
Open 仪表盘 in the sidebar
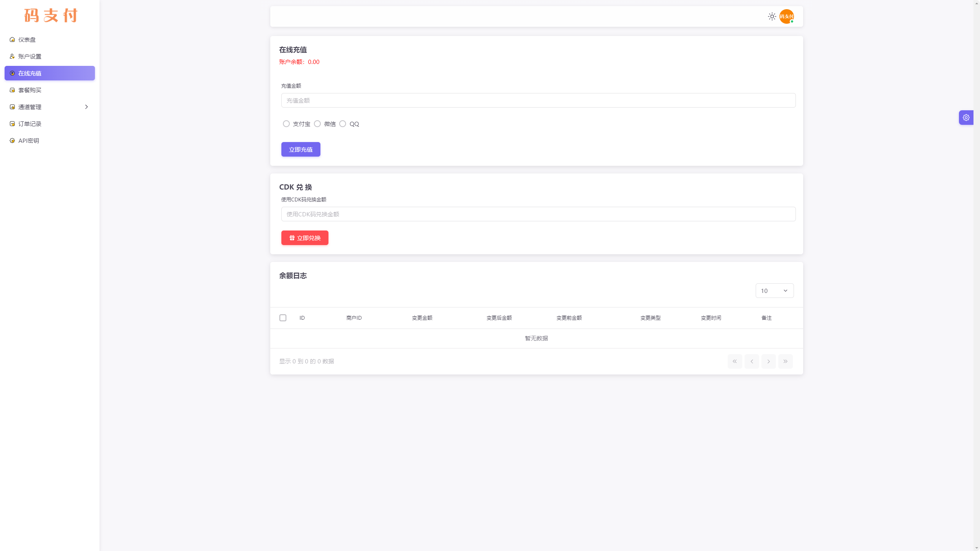tap(27, 39)
